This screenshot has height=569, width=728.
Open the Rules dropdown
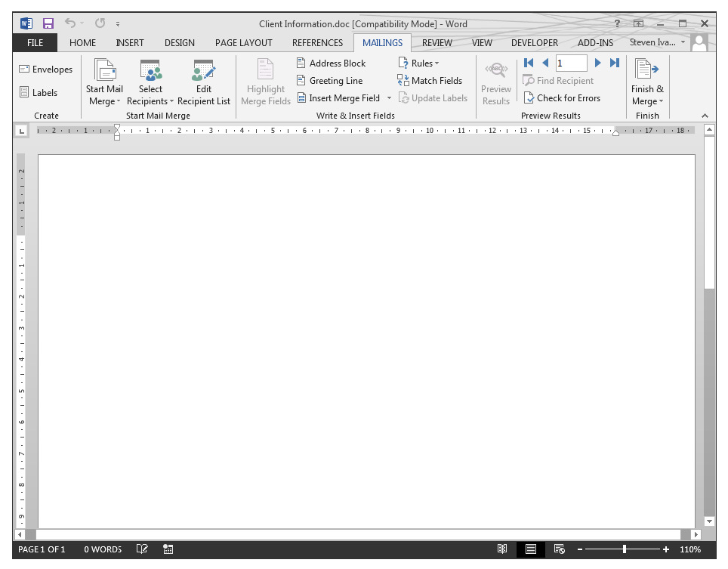418,63
